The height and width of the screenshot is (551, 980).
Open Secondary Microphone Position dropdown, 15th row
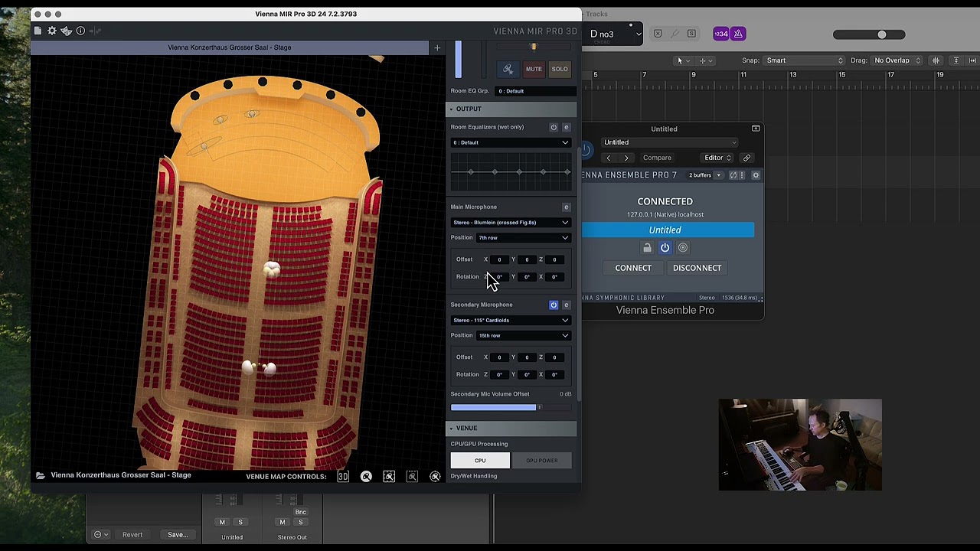[x=524, y=335]
